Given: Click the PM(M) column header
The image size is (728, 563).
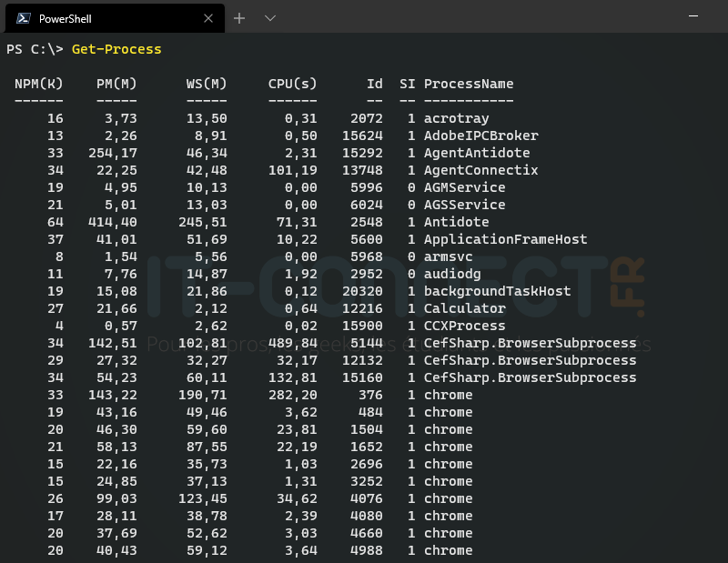Looking at the screenshot, I should [116, 84].
